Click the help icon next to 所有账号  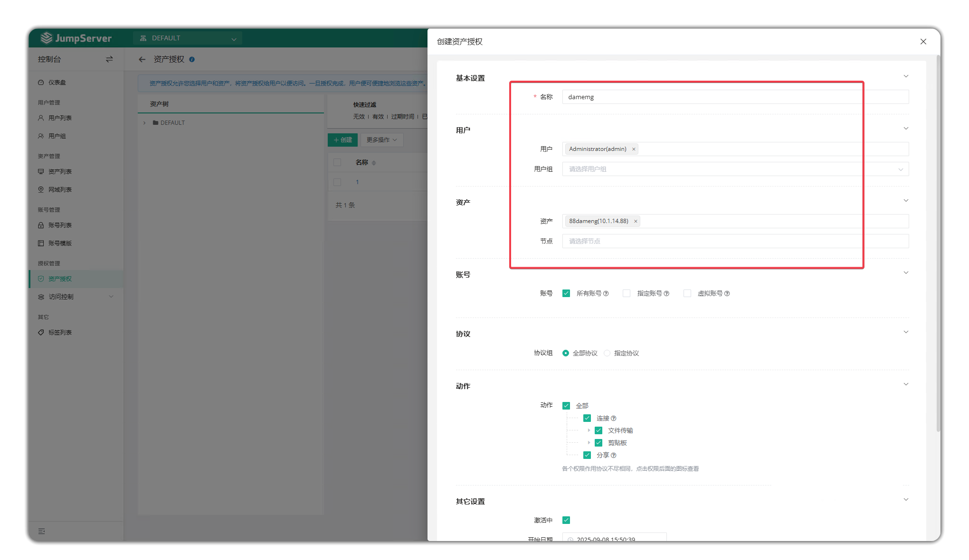[x=606, y=294]
